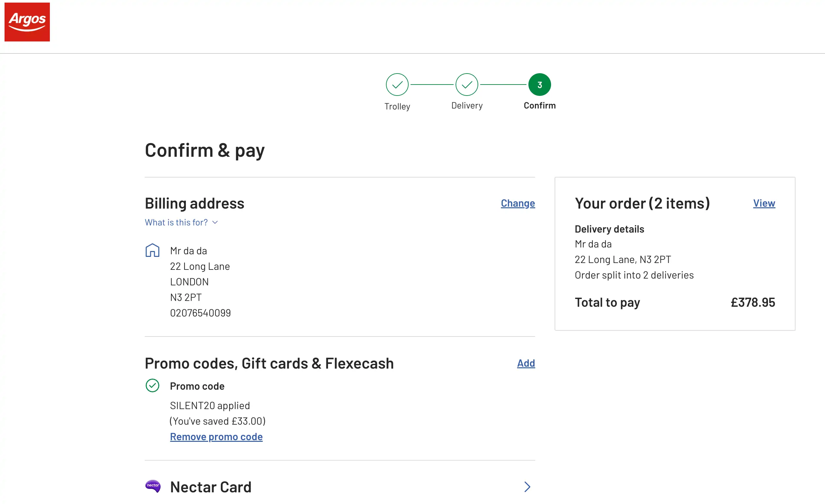Change the billing address
Image resolution: width=825 pixels, height=504 pixels.
click(x=518, y=203)
